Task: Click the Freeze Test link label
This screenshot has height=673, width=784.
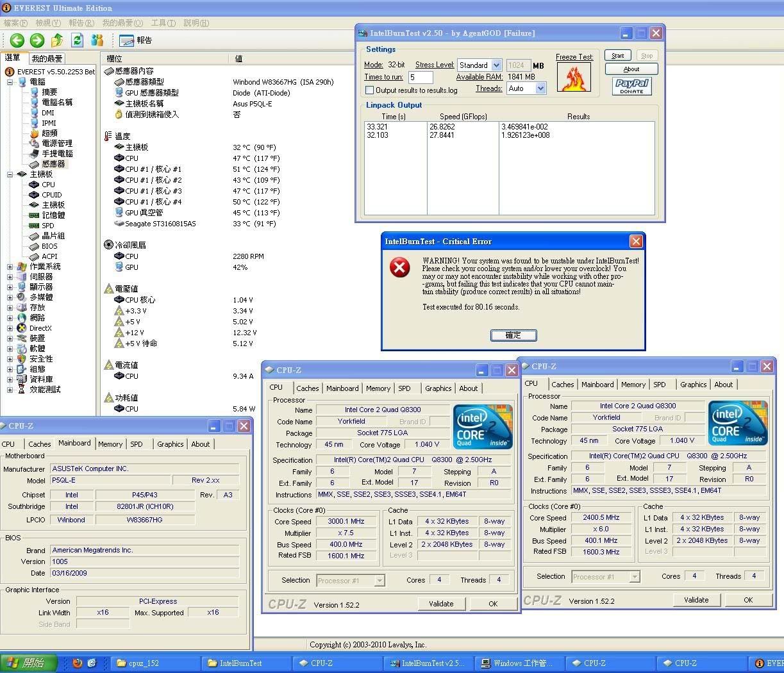Action: 574,57
